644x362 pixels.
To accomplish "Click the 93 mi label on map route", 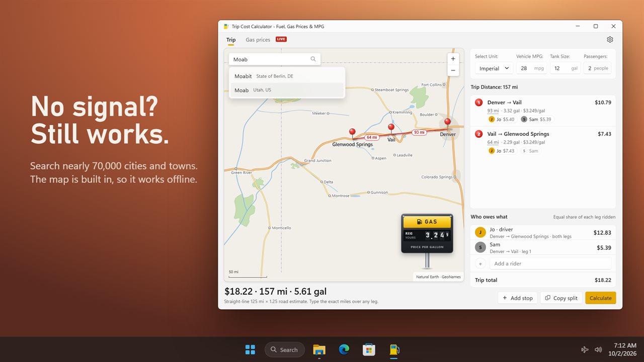I will tap(419, 132).
